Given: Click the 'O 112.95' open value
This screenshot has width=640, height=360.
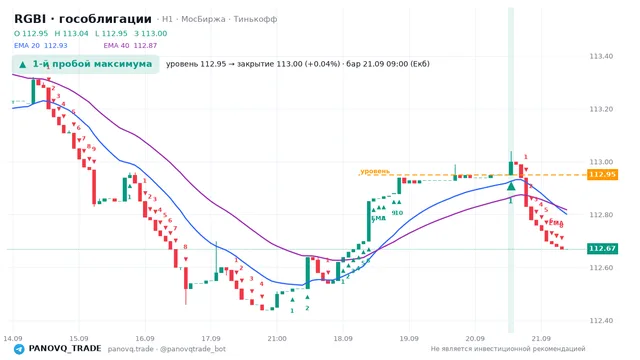Looking at the screenshot, I should [31, 33].
